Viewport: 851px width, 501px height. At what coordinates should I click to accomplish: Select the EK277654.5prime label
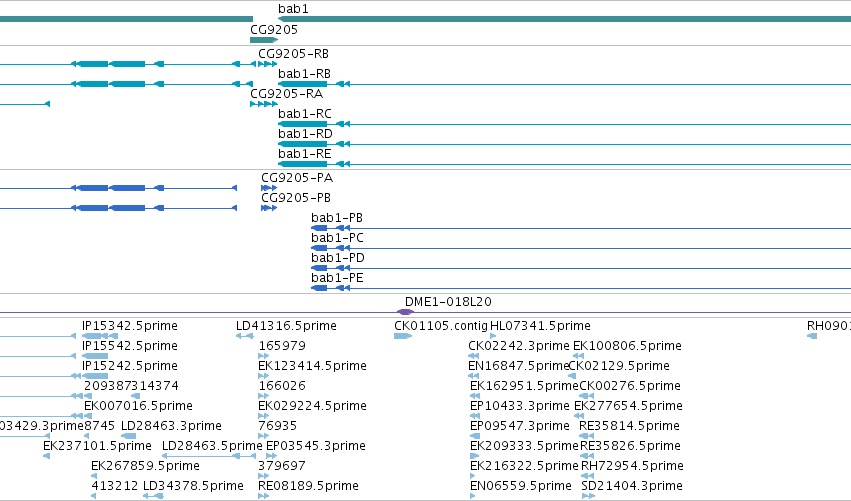[628, 407]
